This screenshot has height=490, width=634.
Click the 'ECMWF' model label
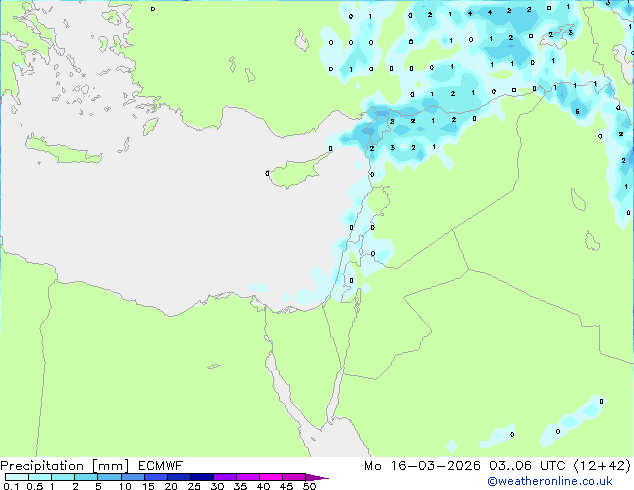click(161, 465)
